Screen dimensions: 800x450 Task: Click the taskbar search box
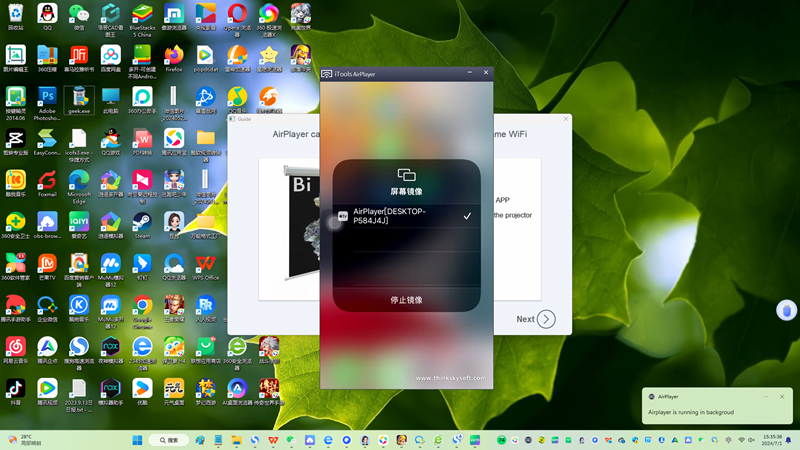coord(168,440)
